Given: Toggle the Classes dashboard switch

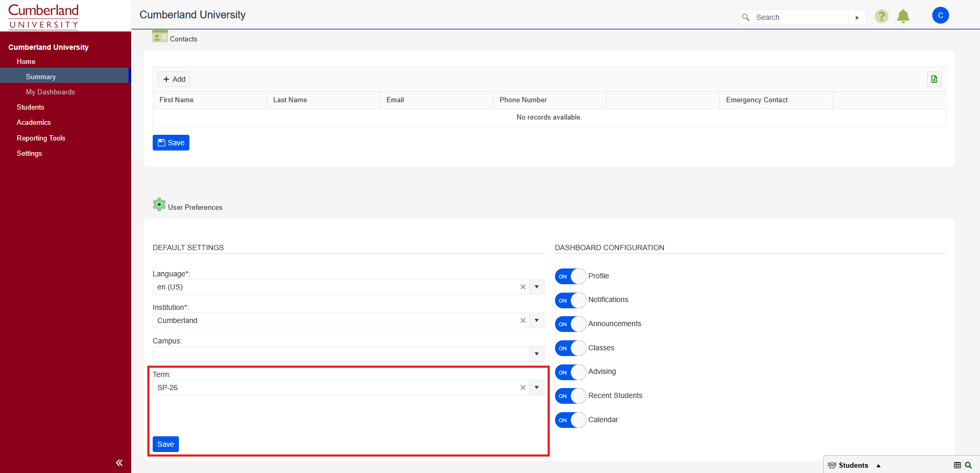Looking at the screenshot, I should (x=570, y=348).
